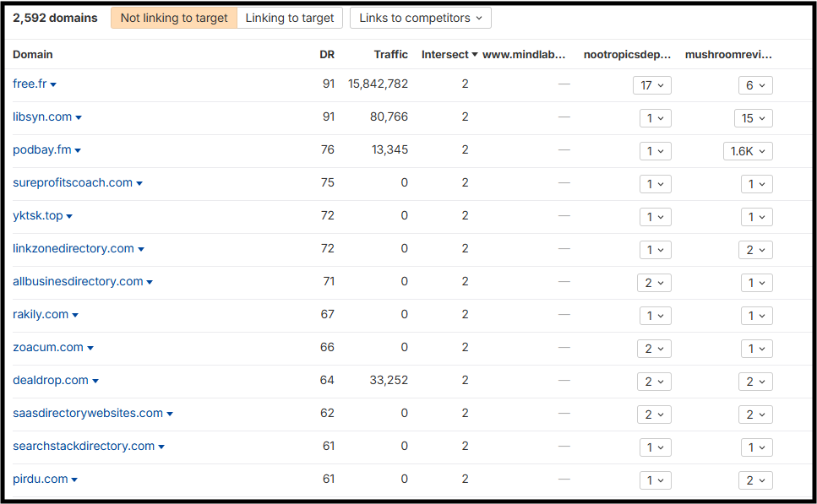817x504 pixels.
Task: Open the "2" dropdown for dealdrop.com
Action: [654, 381]
